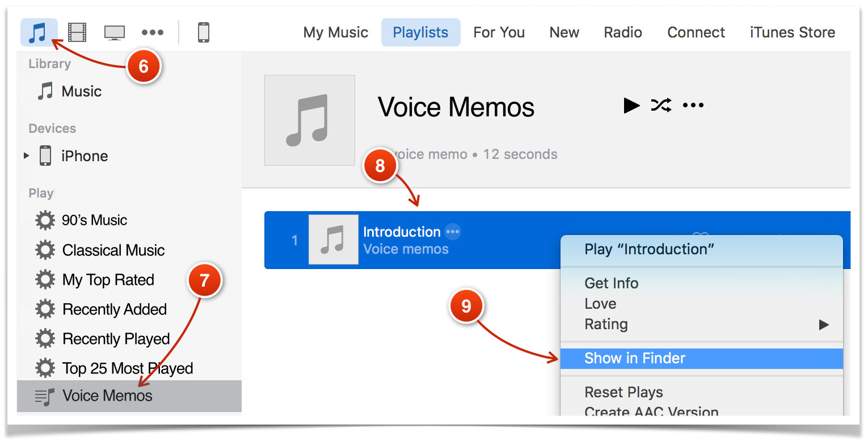Click the gear icon beside My Top Rated

[x=45, y=280]
